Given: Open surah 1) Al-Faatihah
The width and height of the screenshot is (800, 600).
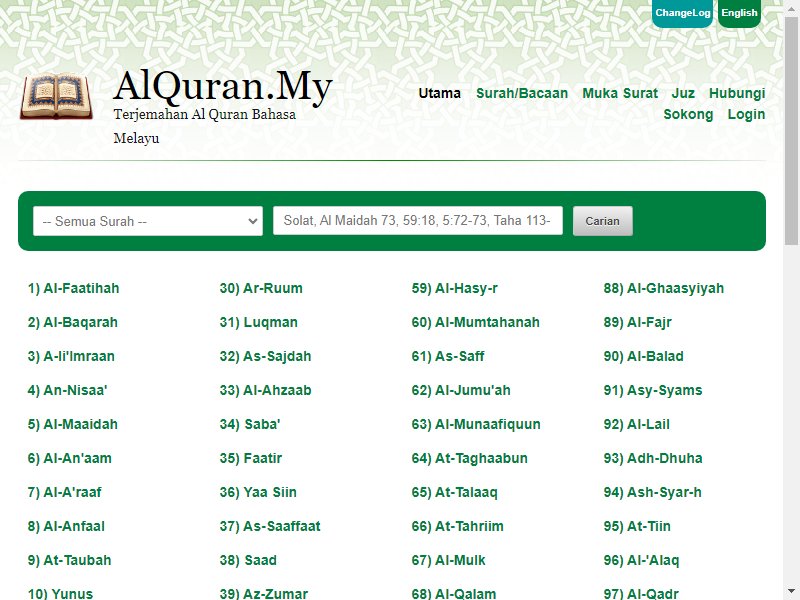Looking at the screenshot, I should coord(73,288).
